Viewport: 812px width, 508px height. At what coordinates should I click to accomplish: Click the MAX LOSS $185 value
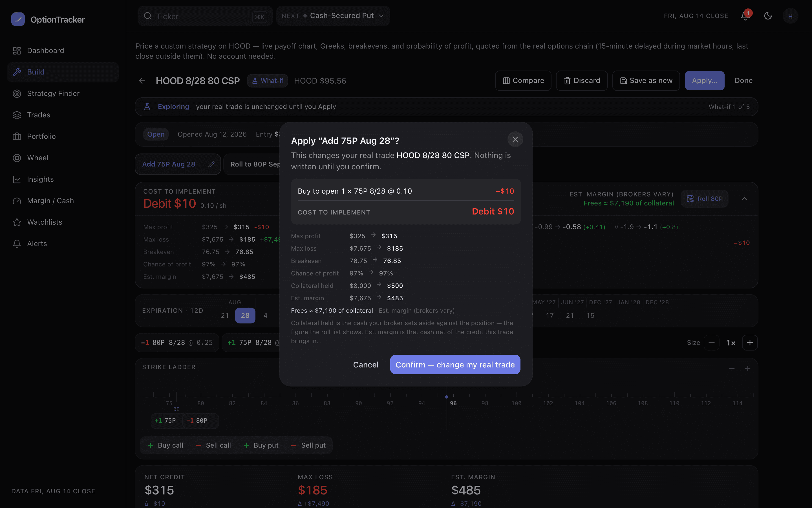[312, 490]
